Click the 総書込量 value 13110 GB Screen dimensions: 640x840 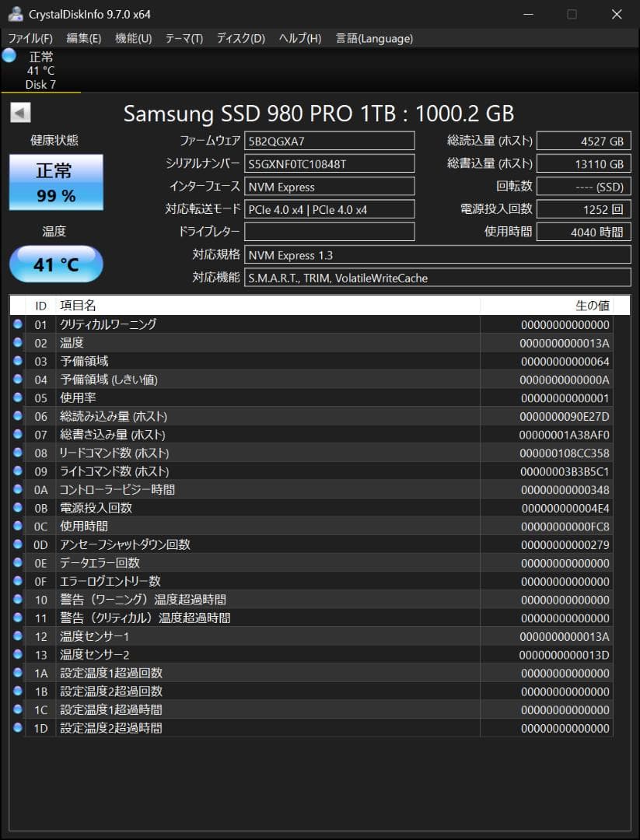pyautogui.click(x=584, y=164)
